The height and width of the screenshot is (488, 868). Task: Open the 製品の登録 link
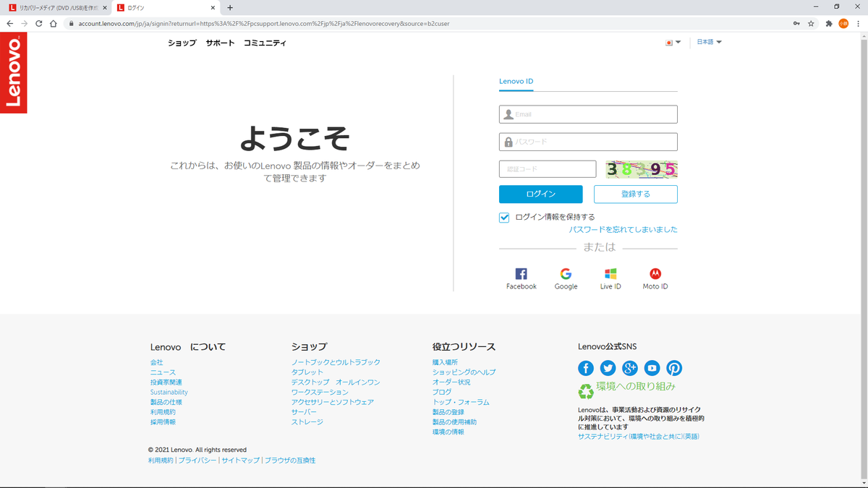click(x=448, y=411)
